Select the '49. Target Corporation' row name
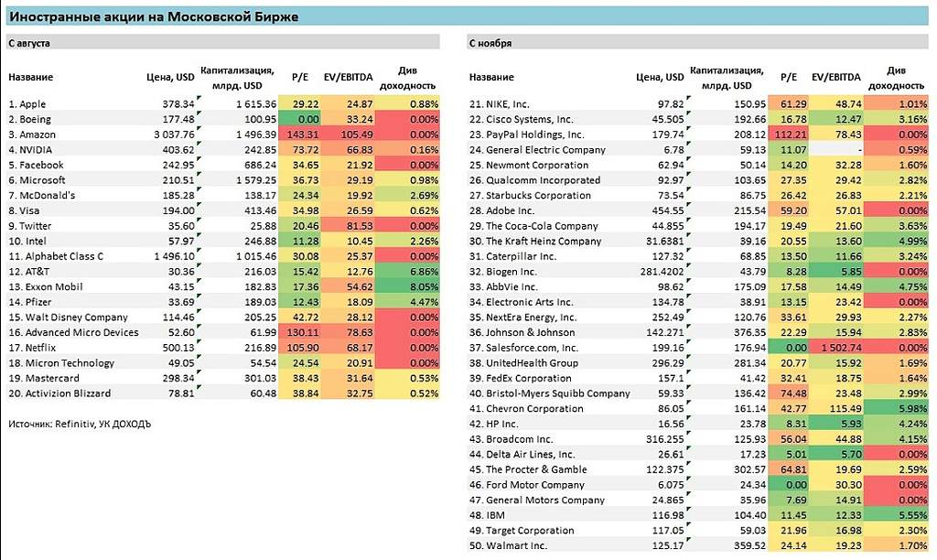This screenshot has width=937, height=560. point(522,531)
